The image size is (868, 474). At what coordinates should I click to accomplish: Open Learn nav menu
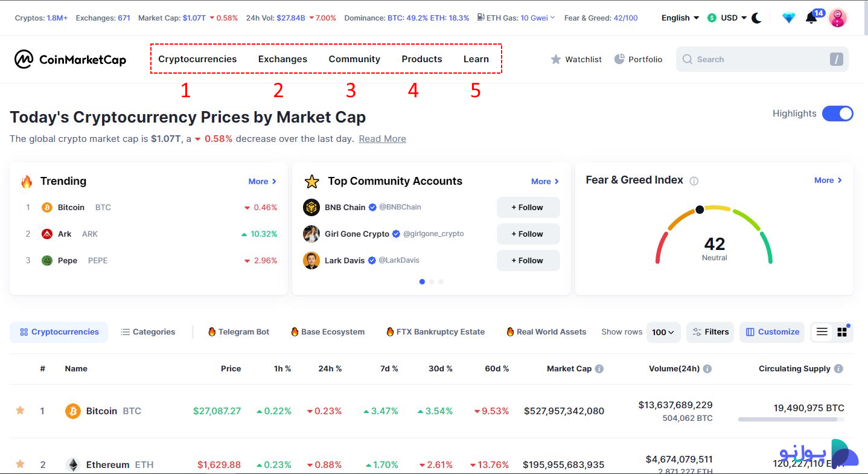point(476,59)
